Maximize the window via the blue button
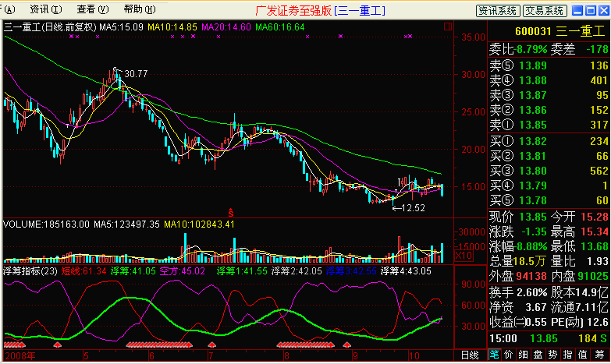The width and height of the screenshot is (611, 364). coord(591,10)
